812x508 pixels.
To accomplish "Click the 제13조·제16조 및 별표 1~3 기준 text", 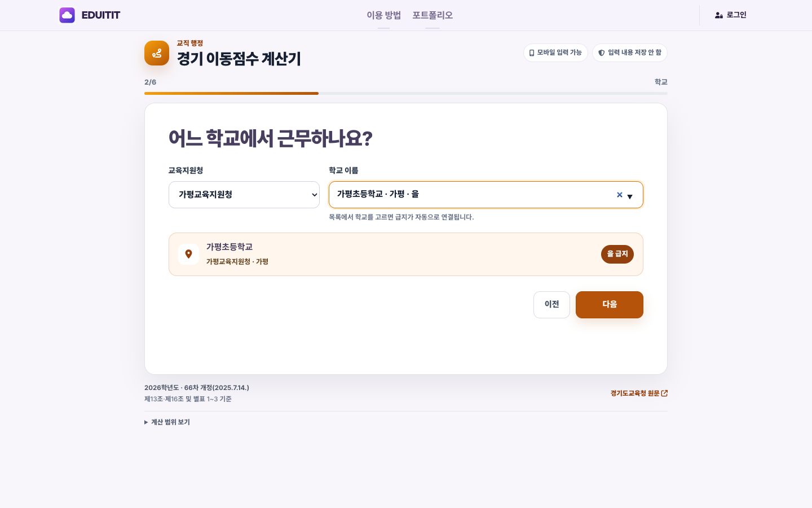I will pos(188,399).
